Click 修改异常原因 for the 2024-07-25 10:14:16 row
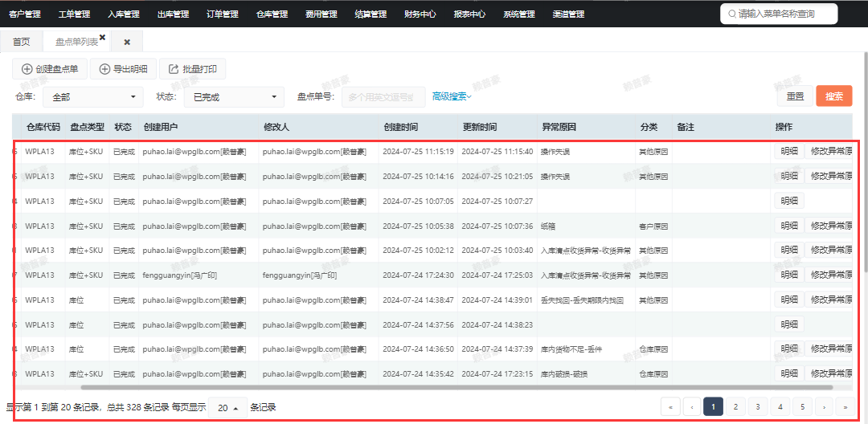This screenshot has width=868, height=424. [x=829, y=176]
